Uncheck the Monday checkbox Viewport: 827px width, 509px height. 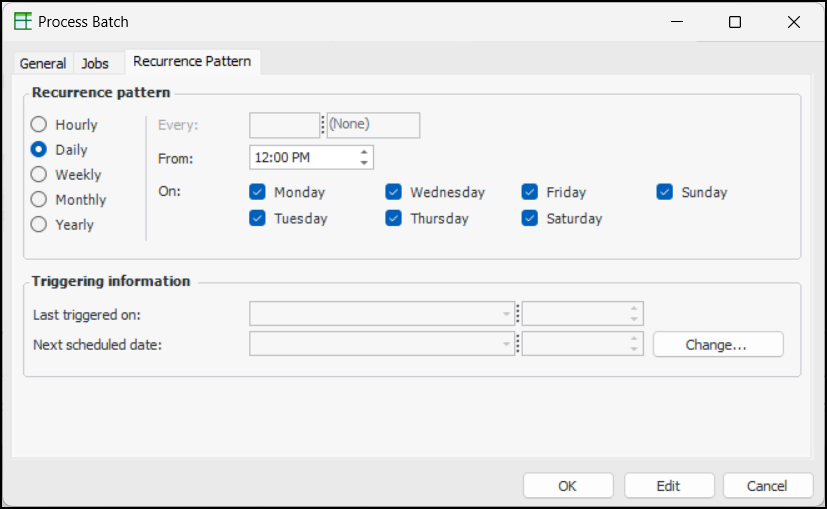click(258, 192)
